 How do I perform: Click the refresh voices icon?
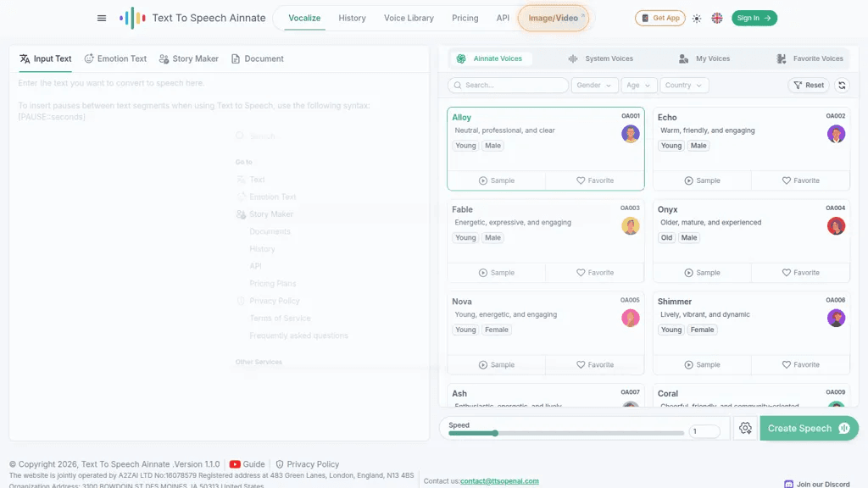pyautogui.click(x=842, y=86)
